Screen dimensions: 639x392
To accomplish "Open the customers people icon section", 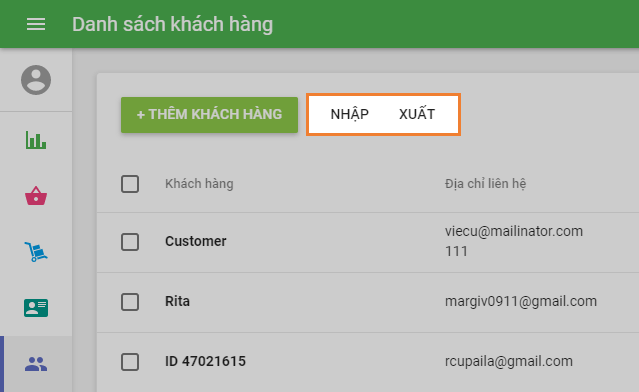I will [36, 364].
